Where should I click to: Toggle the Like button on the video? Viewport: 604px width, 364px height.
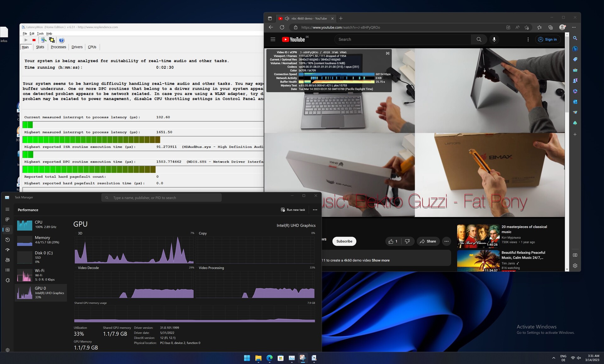[x=393, y=241]
